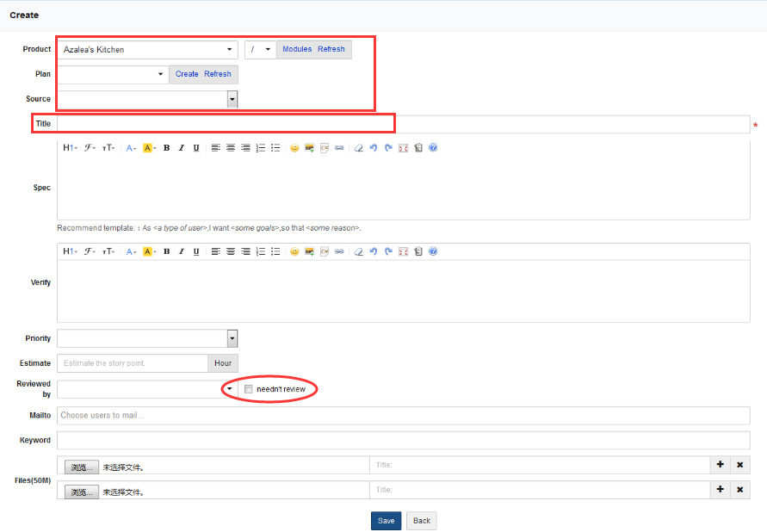Click the Save button
The image size is (767, 532).
pos(386,521)
